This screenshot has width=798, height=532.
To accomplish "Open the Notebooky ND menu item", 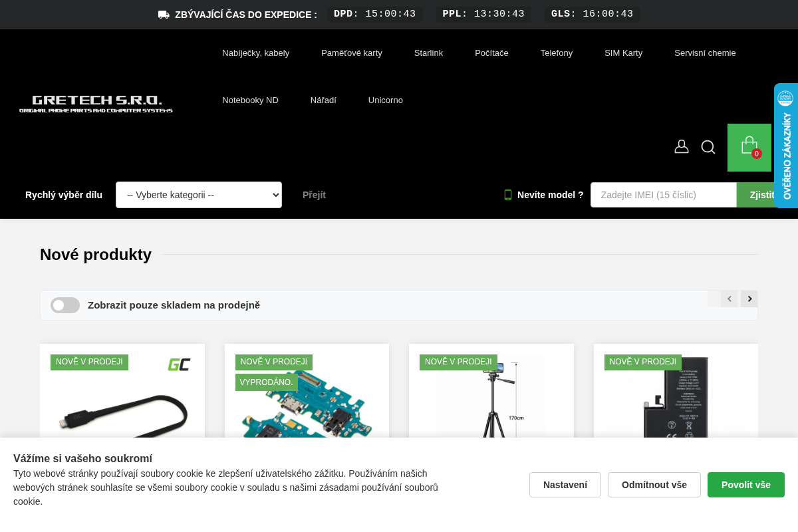I will pyautogui.click(x=250, y=100).
